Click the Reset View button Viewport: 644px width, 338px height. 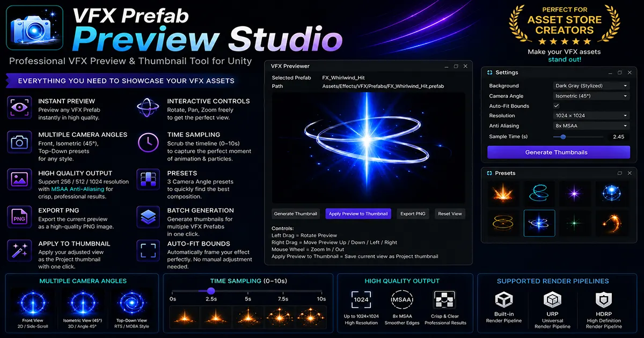450,214
